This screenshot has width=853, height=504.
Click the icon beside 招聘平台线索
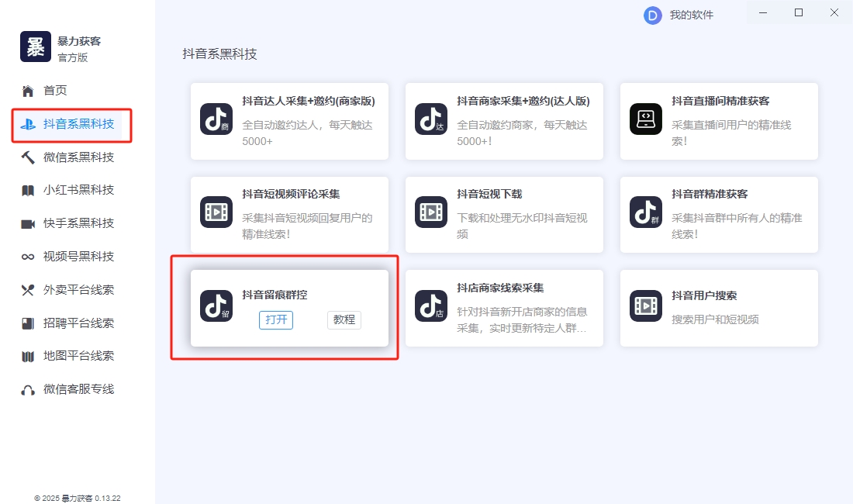pos(28,323)
